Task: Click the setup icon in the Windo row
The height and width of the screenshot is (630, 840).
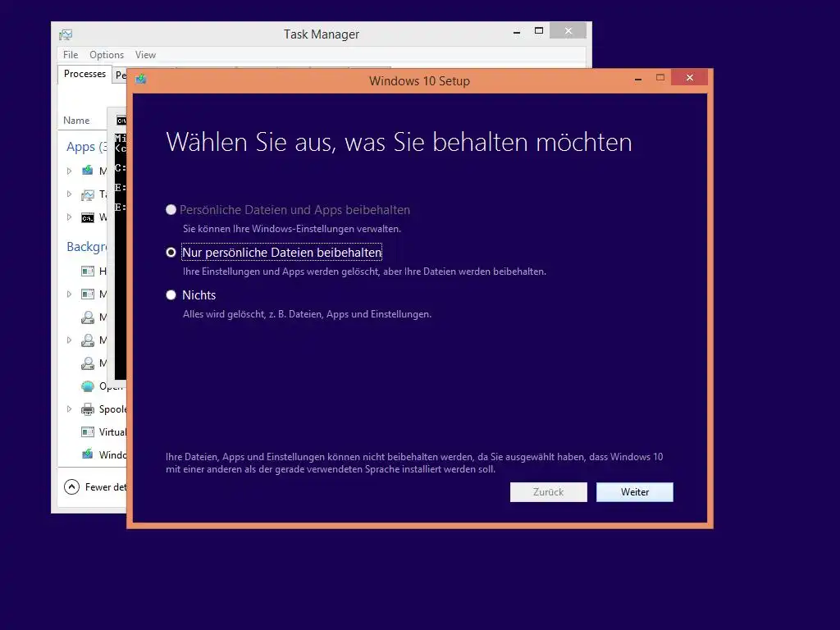Action: pos(87,454)
